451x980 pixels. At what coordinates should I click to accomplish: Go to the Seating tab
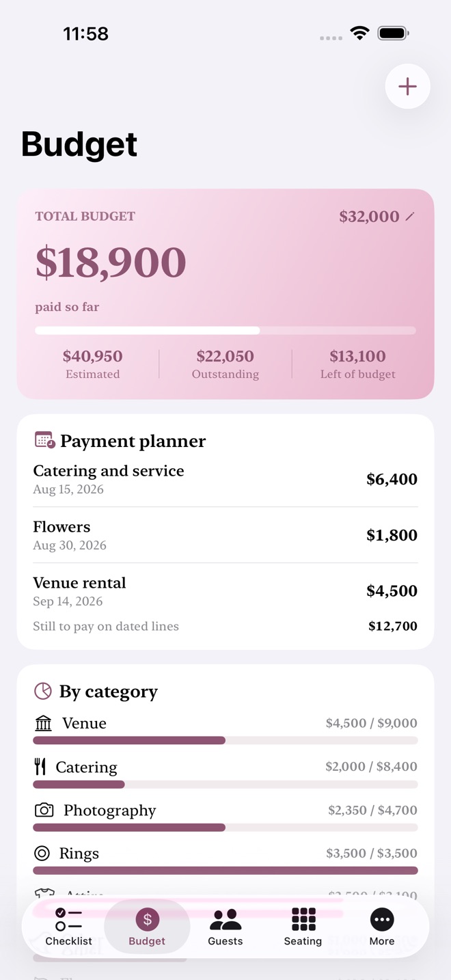tap(303, 927)
